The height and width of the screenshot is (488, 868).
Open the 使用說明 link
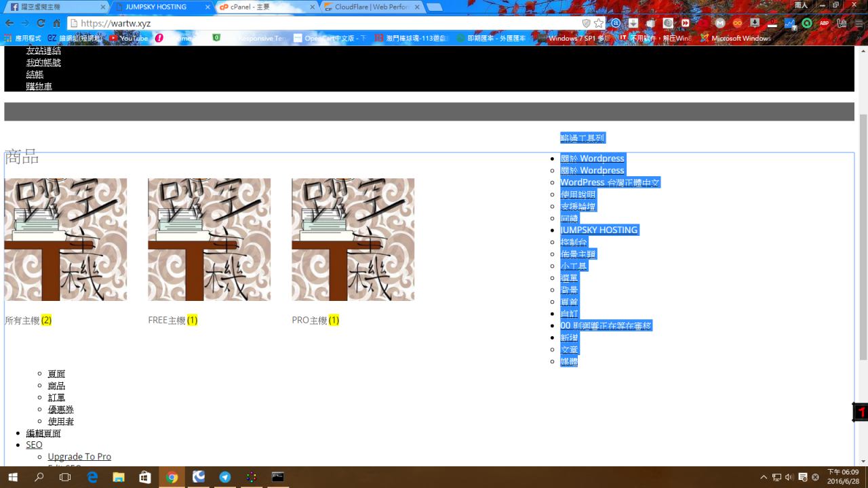click(x=578, y=195)
